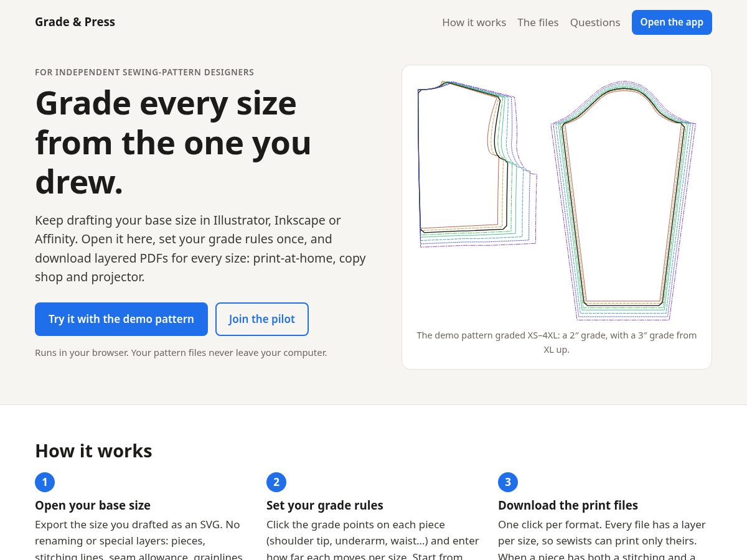Open the How it works nav link

(x=474, y=22)
